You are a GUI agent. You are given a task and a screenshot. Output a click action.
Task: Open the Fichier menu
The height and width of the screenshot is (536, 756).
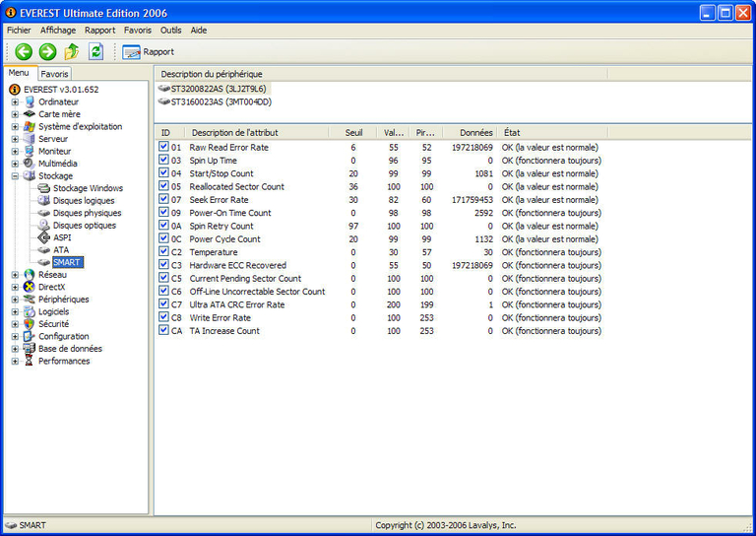pyautogui.click(x=19, y=30)
